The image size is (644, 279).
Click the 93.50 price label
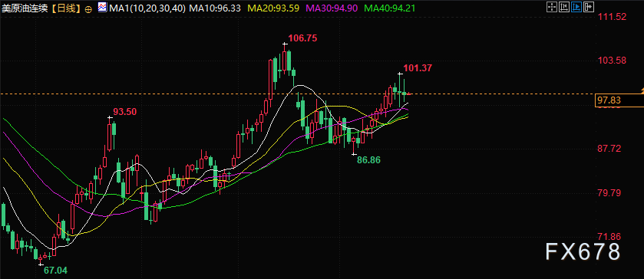125,112
